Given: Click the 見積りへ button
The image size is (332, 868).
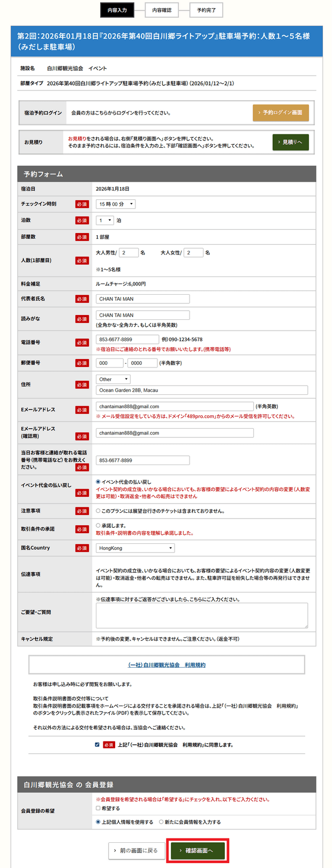Looking at the screenshot, I should point(290,142).
